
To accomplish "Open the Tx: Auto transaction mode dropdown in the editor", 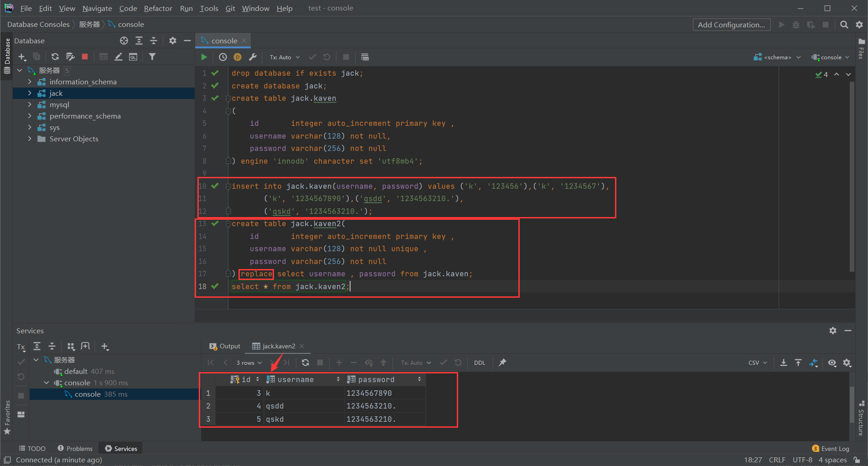I will coord(284,57).
